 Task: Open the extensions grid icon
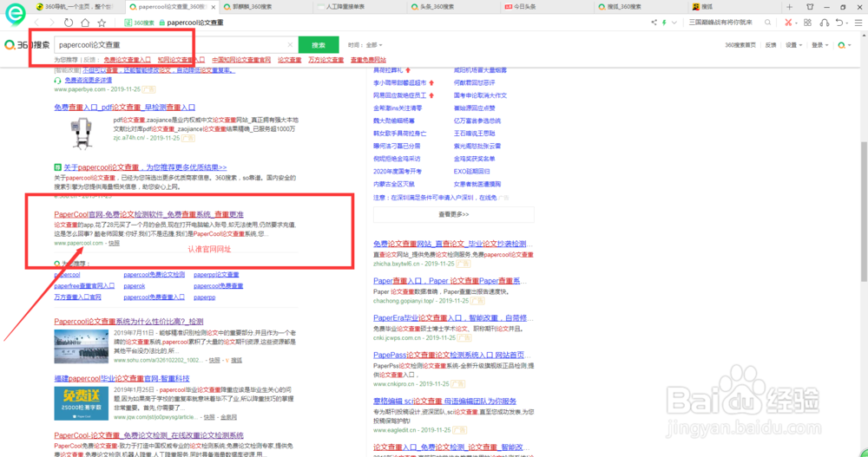click(x=807, y=23)
